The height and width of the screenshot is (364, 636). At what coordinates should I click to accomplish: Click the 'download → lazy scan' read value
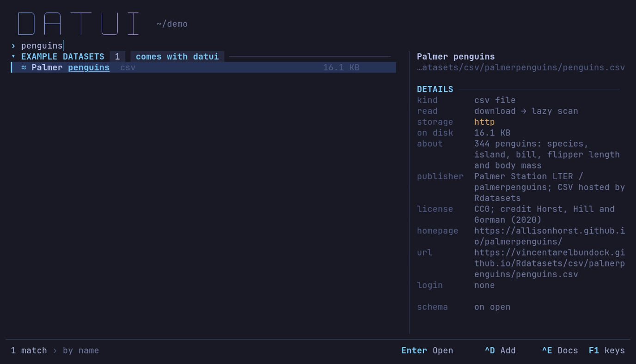point(526,111)
